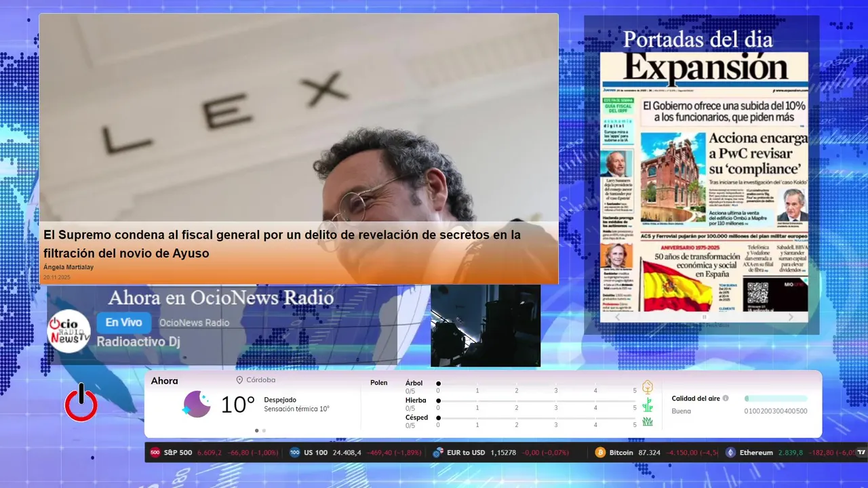The width and height of the screenshot is (868, 488).
Task: Click the 10° temperature reading
Action: [x=237, y=405]
